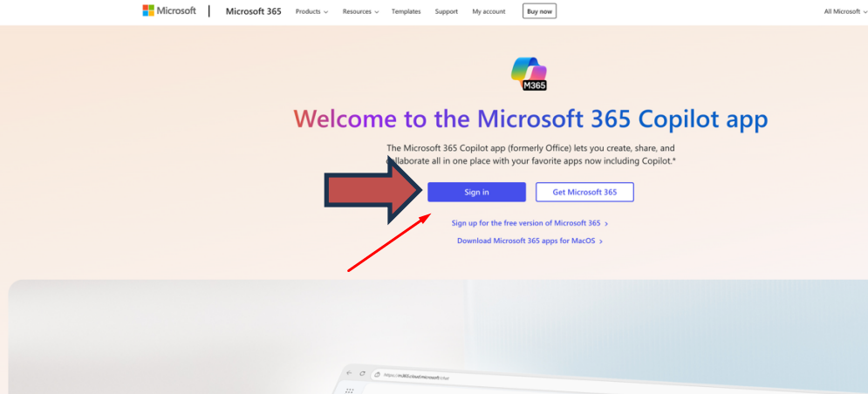Viewport: 868px width, 394px height.
Task: Sign up for the free version of Microsoft 365
Action: pyautogui.click(x=530, y=223)
